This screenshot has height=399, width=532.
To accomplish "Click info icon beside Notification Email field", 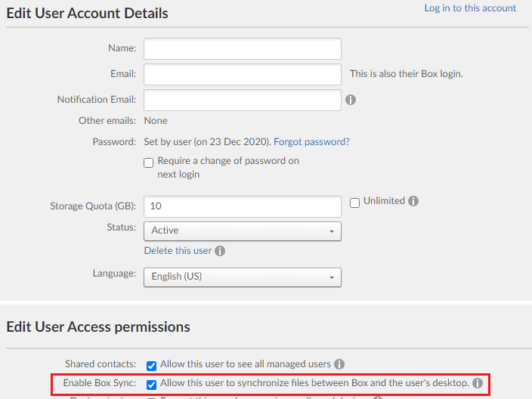I will tap(351, 100).
